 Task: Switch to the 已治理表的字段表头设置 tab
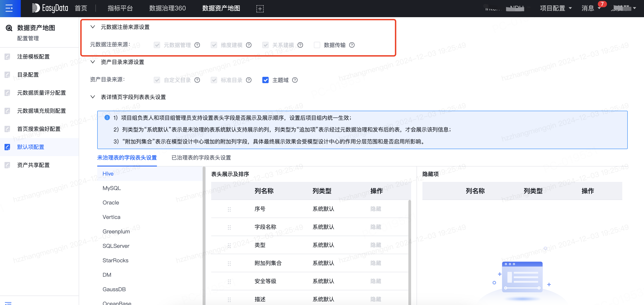pos(201,158)
